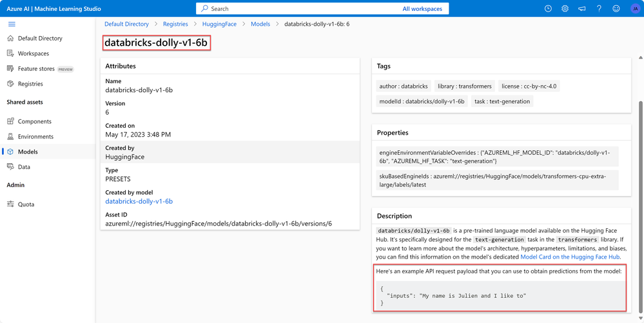Open Model Card on Hugging Face Hub link
Viewport: 644px width, 323px height.
pos(570,257)
